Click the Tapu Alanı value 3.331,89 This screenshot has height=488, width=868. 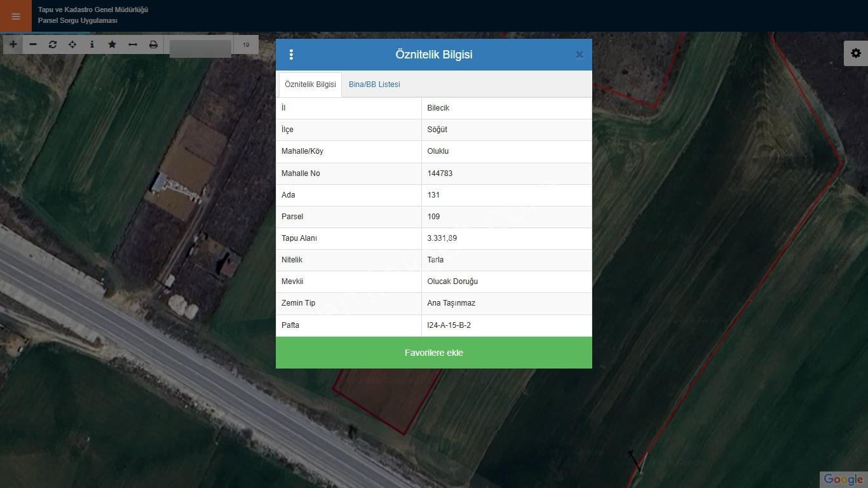442,238
